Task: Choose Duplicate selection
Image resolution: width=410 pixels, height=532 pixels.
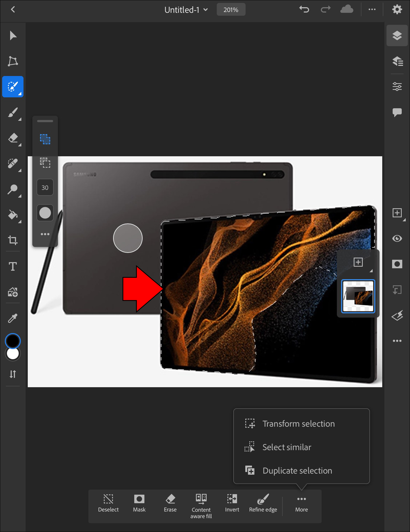Action: 302,471
